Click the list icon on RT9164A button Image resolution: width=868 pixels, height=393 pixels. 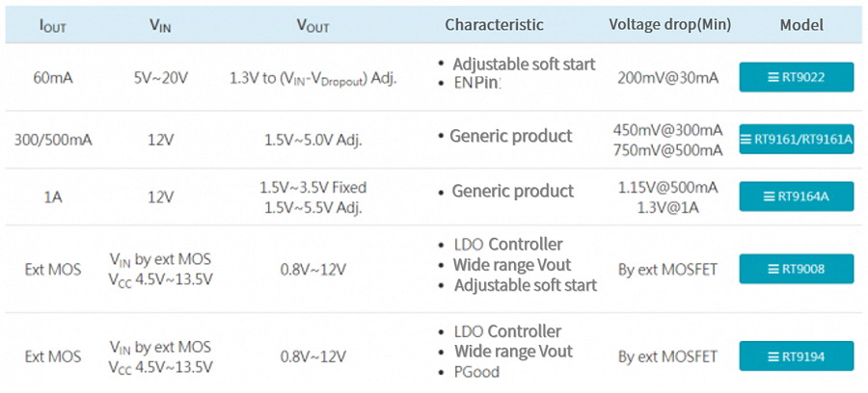click(770, 196)
